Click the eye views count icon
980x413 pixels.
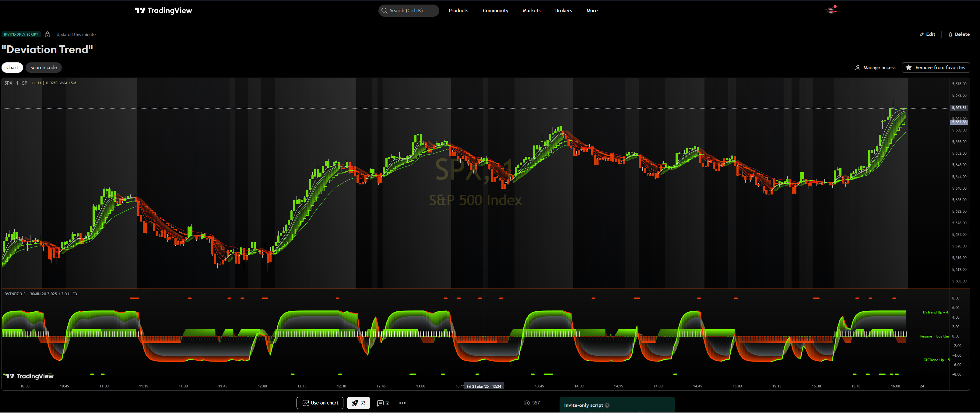(526, 403)
